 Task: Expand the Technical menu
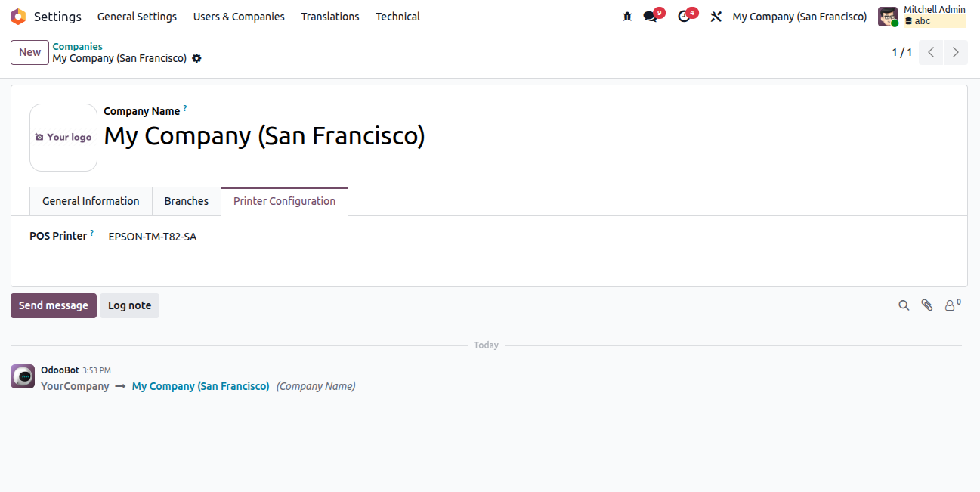[397, 17]
